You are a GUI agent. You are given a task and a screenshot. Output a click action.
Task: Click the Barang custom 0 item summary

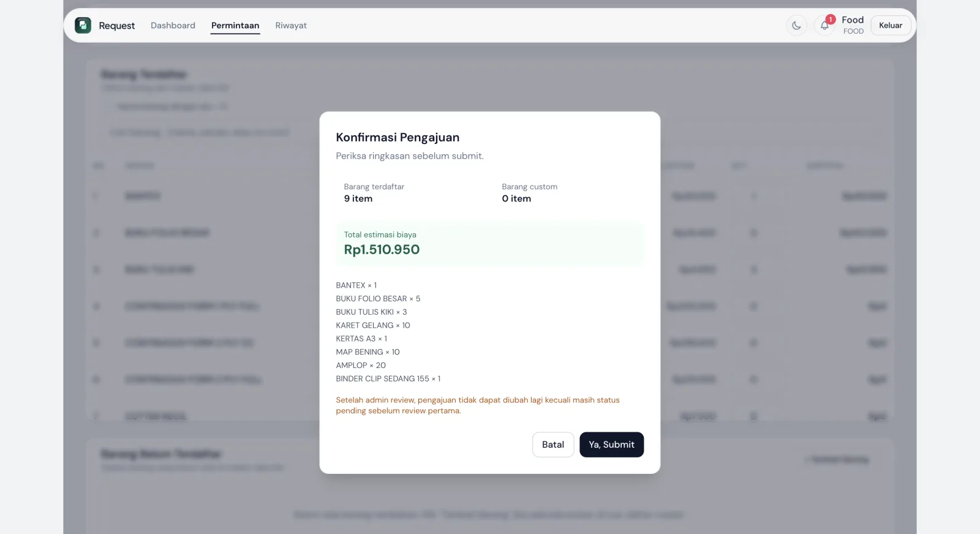(529, 193)
